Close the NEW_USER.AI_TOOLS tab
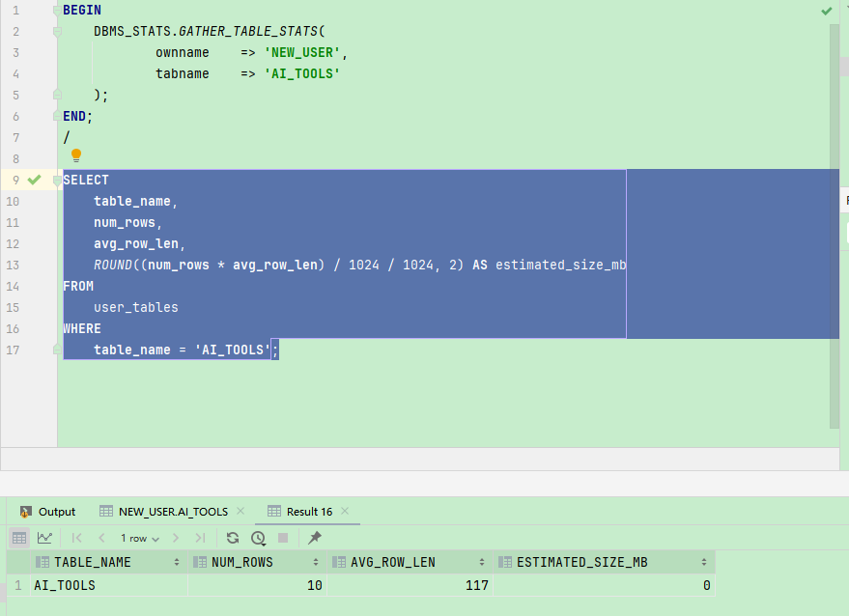This screenshot has width=849, height=616. [241, 511]
